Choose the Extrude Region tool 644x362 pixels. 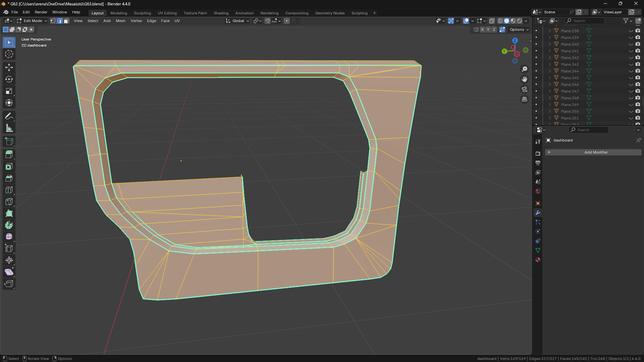[x=9, y=155]
